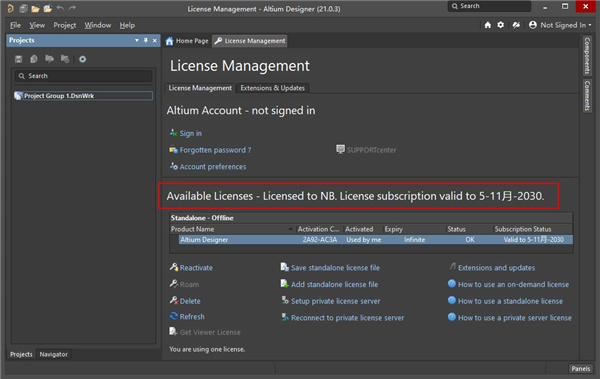Switch to the Projects bottom tab

click(x=21, y=354)
